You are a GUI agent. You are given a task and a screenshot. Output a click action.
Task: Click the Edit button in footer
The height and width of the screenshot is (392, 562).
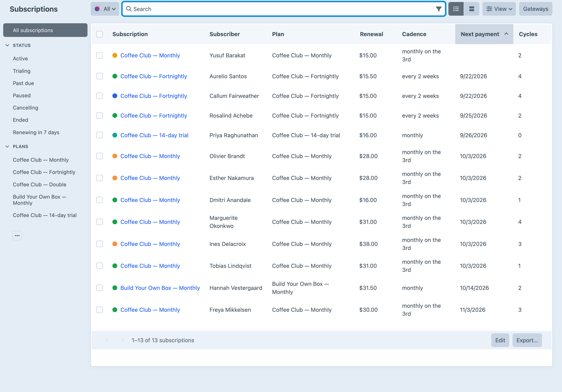pos(500,340)
